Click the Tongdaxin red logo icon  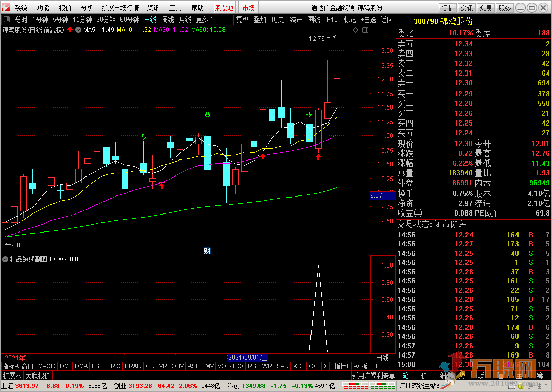[x=6, y=7]
